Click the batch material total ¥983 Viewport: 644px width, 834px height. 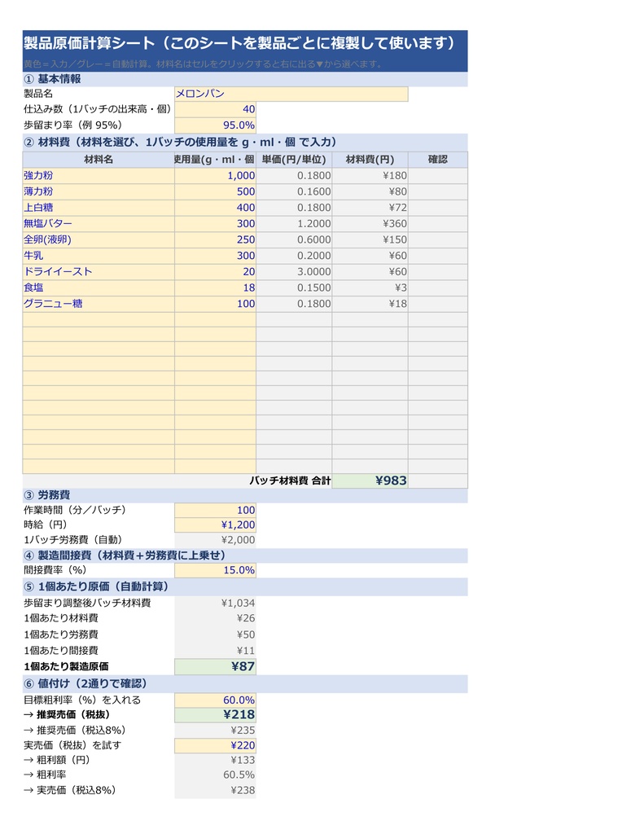[x=370, y=481]
